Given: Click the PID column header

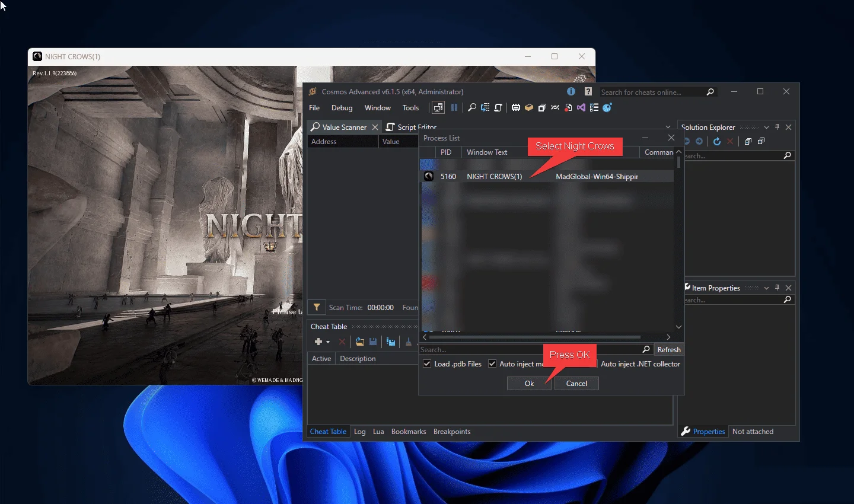Looking at the screenshot, I should tap(449, 152).
